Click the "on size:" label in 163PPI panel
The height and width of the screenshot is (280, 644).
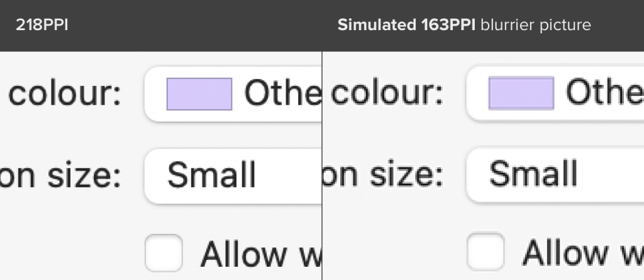tap(382, 174)
